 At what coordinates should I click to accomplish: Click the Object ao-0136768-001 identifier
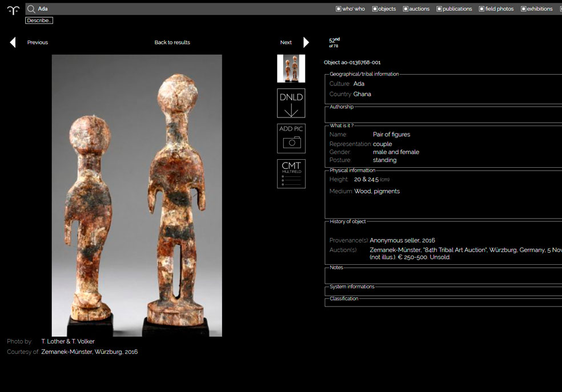click(x=352, y=63)
